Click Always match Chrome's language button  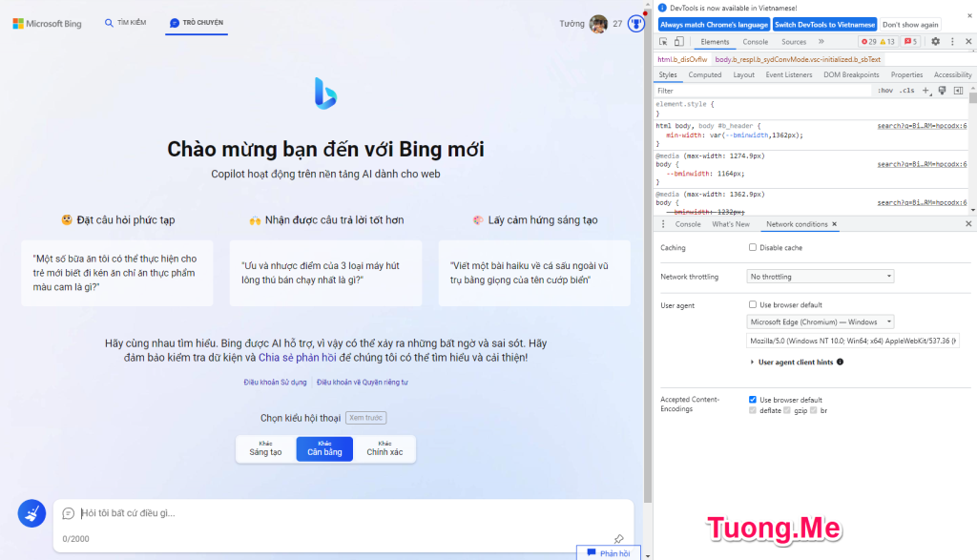pyautogui.click(x=714, y=25)
